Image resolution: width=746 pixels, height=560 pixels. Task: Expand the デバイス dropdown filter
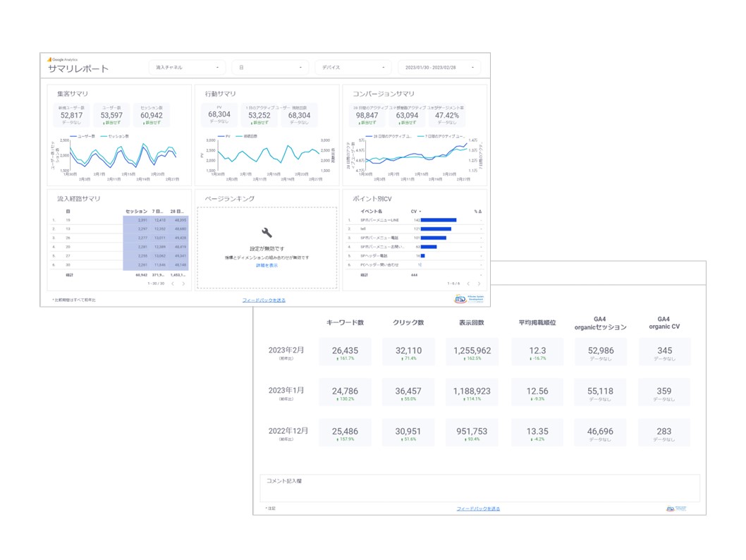click(x=353, y=68)
